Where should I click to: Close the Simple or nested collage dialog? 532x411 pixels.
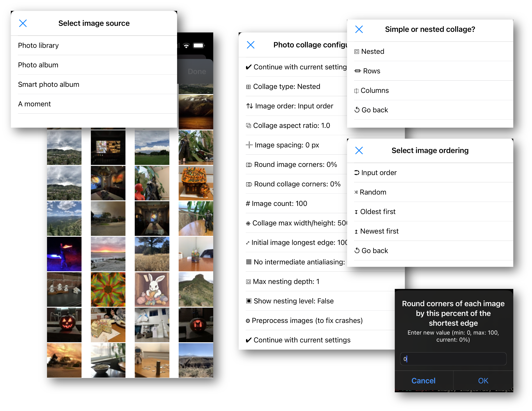pyautogui.click(x=359, y=29)
